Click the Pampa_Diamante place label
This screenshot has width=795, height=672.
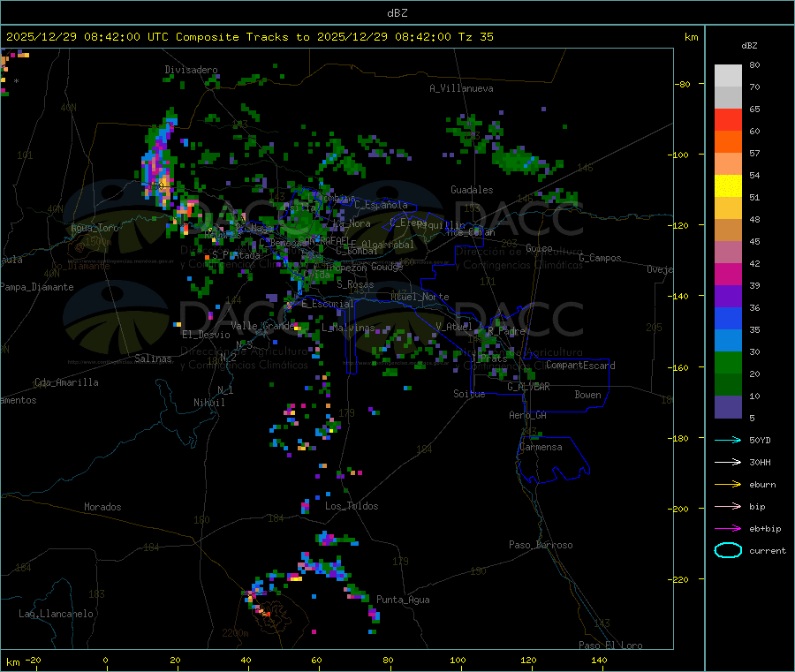[x=37, y=287]
